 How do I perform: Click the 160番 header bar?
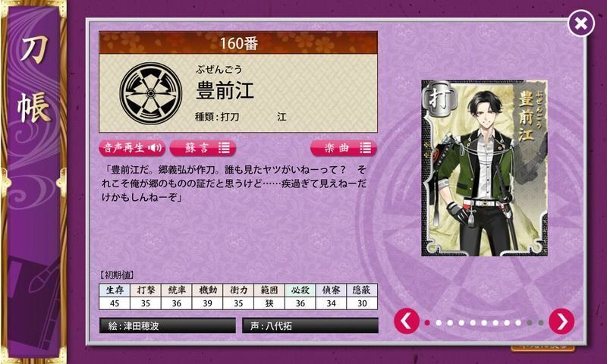pos(238,42)
